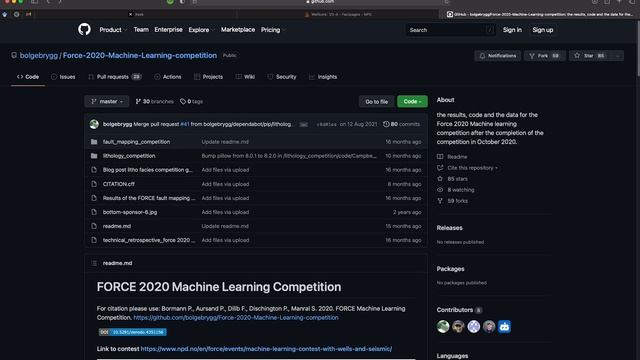Click the dependabot contributor avatar

click(x=504, y=327)
